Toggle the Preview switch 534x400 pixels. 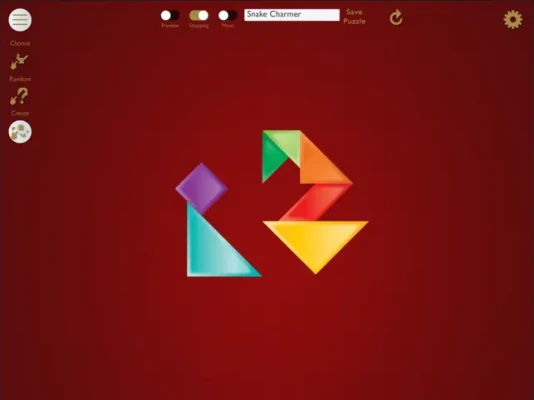(x=170, y=15)
